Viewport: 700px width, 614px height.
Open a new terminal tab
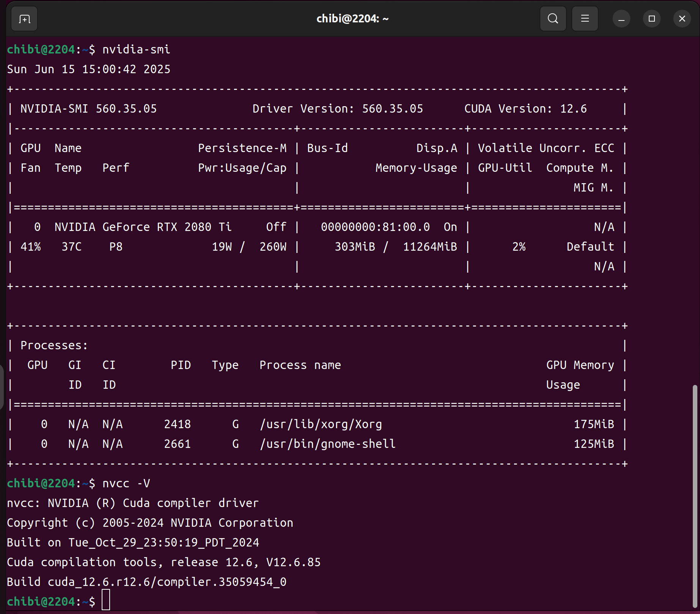click(24, 19)
